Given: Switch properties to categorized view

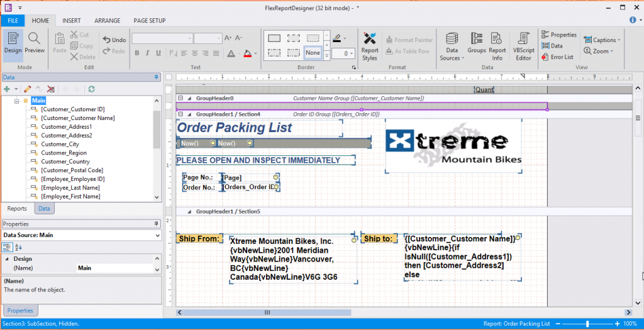Looking at the screenshot, I should coord(7,247).
